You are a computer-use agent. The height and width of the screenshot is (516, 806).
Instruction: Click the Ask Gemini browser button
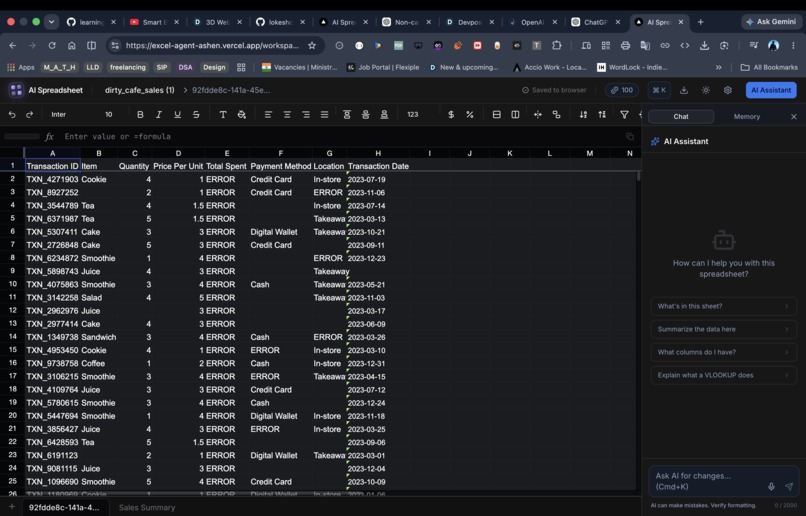click(771, 22)
